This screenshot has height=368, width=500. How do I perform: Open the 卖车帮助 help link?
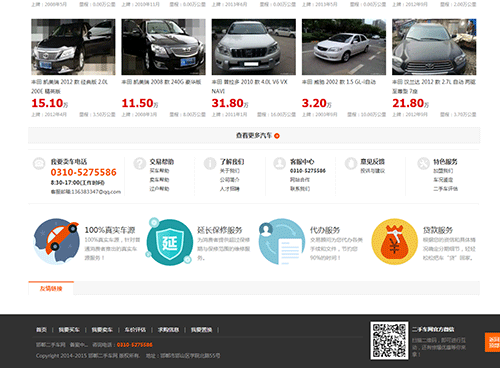click(x=159, y=180)
